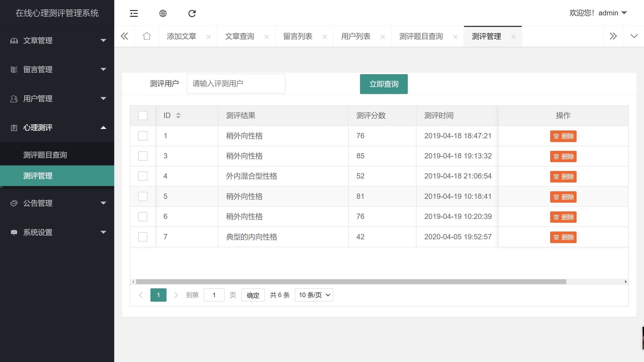Click the 测评用户 input field
The width and height of the screenshot is (644, 362).
236,83
